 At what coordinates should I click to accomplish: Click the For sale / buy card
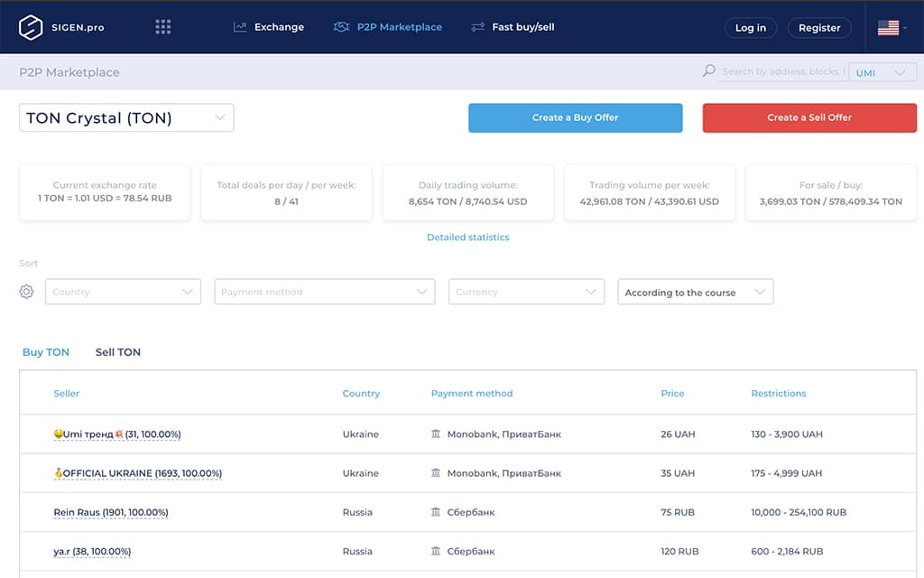[x=831, y=192]
